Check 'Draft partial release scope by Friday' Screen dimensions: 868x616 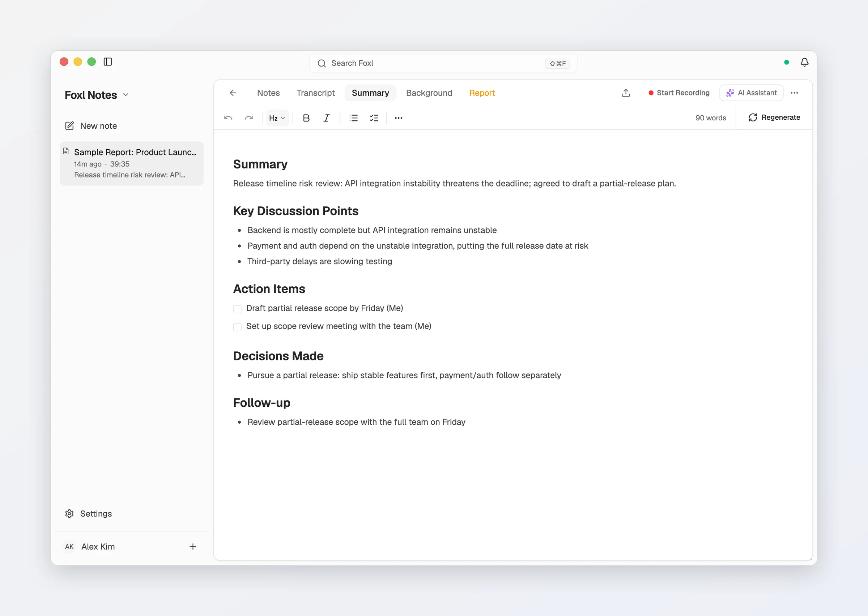[x=237, y=309]
